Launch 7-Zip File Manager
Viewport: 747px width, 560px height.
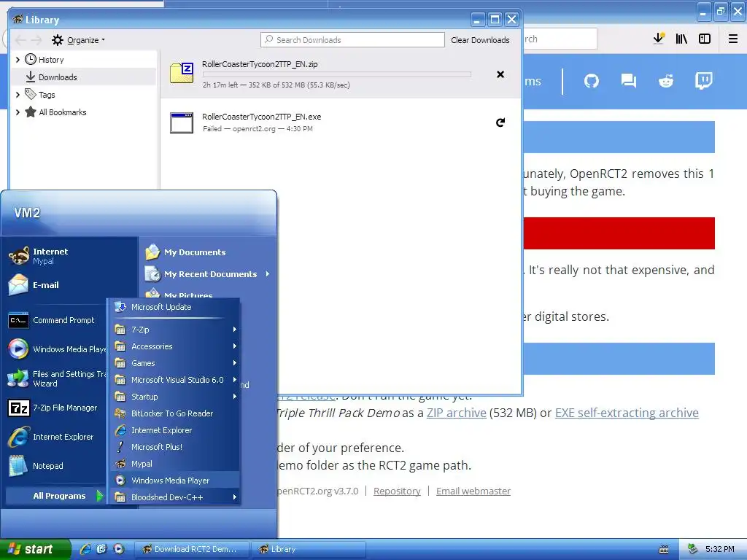point(56,408)
